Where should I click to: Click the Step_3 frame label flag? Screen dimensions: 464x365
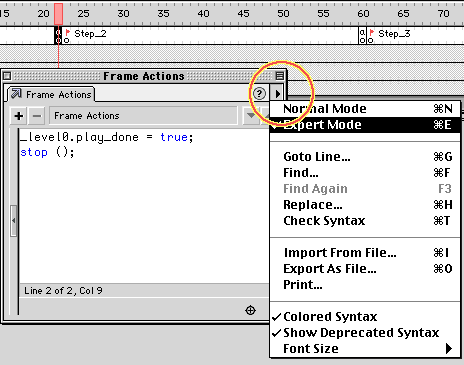372,33
